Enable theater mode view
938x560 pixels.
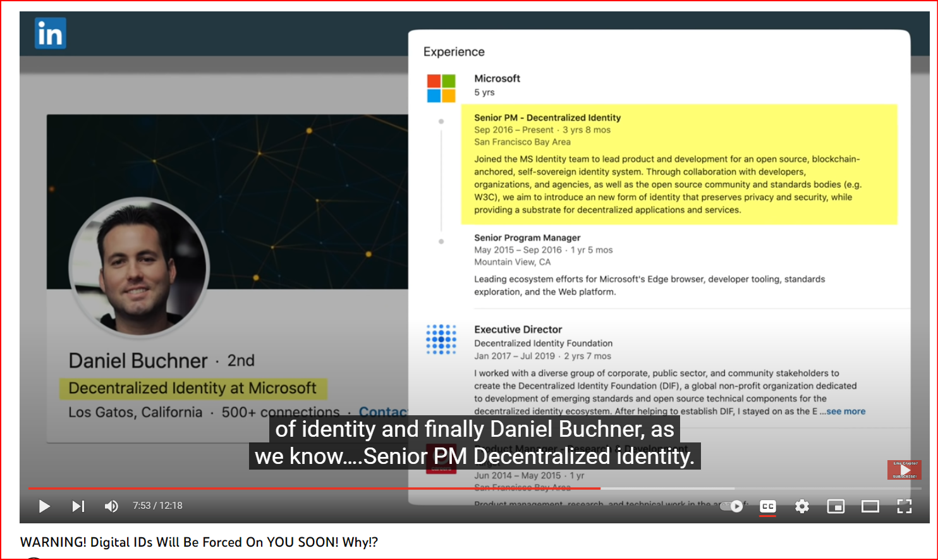point(870,506)
